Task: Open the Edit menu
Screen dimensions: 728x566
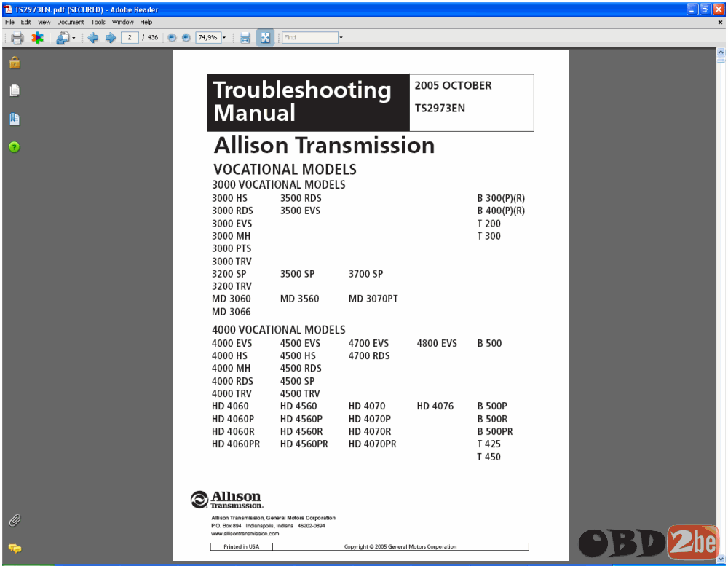Action: point(26,22)
